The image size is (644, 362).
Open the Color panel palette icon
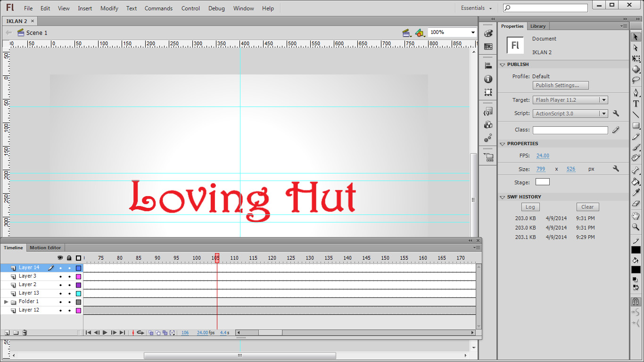click(x=488, y=33)
